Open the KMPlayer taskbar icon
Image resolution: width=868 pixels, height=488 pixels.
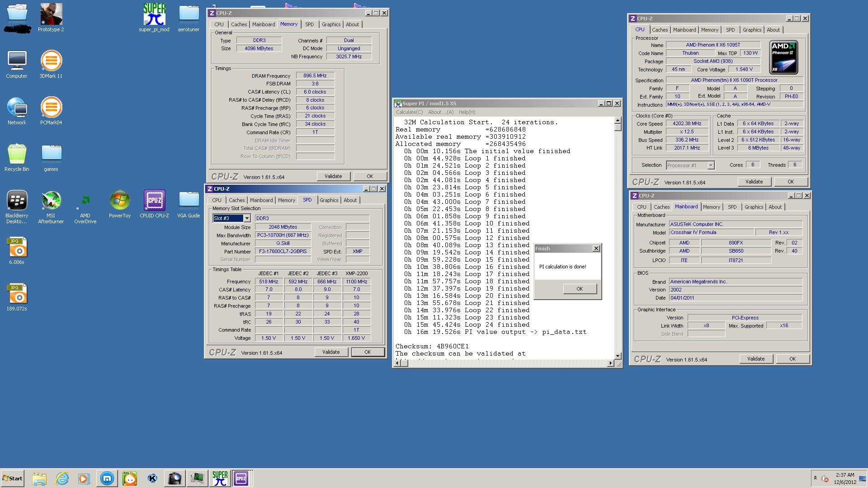tap(152, 479)
